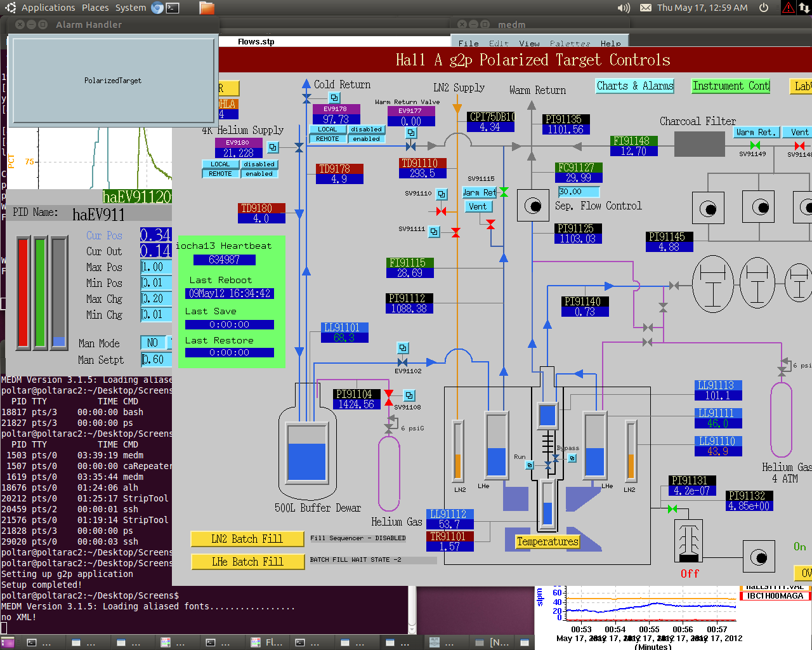812x650 pixels.
Task: Click the red SV91110 valve symbol
Action: [442, 211]
